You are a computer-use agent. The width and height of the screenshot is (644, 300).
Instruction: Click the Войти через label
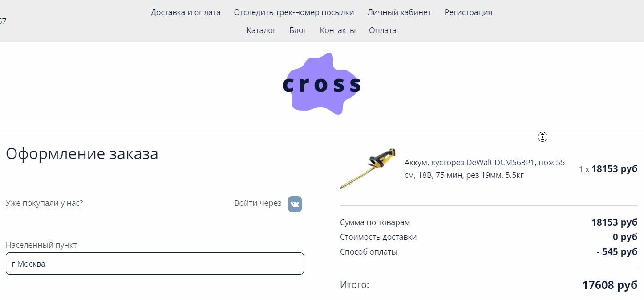click(258, 203)
